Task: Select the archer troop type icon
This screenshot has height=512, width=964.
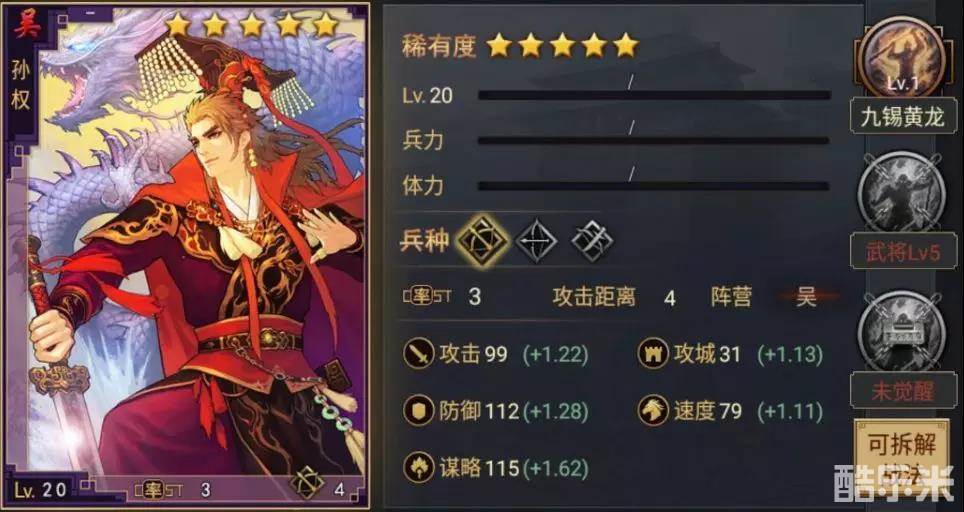Action: [x=536, y=240]
